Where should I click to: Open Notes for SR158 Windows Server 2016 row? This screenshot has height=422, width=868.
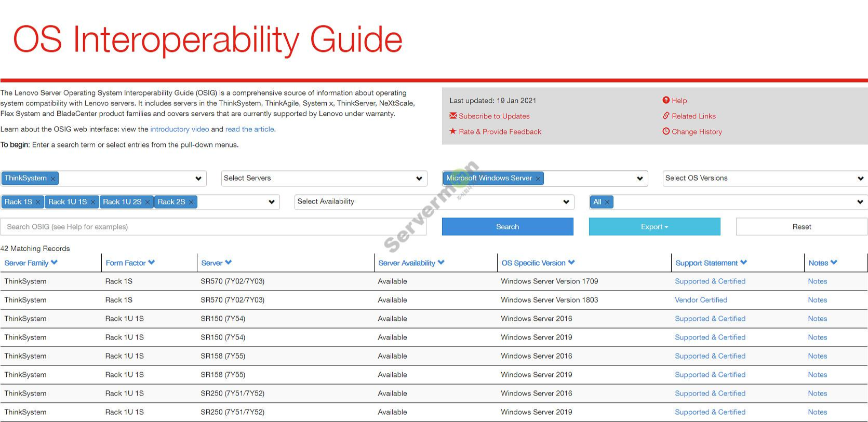click(x=817, y=356)
